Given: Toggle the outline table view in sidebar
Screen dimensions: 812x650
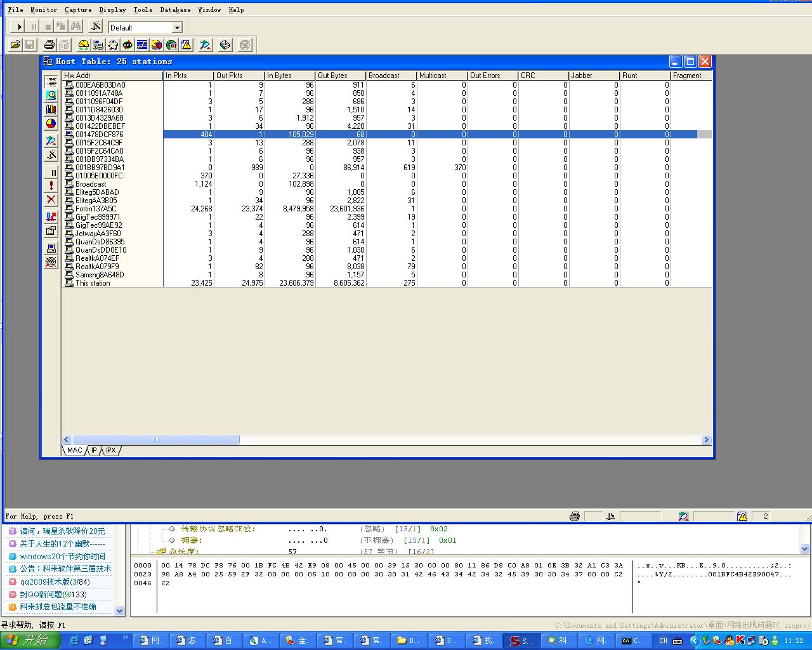Looking at the screenshot, I should 51,82.
